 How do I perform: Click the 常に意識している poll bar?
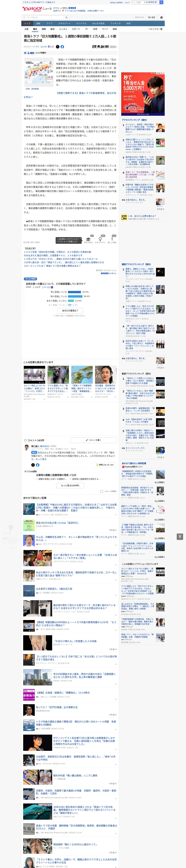75,292
